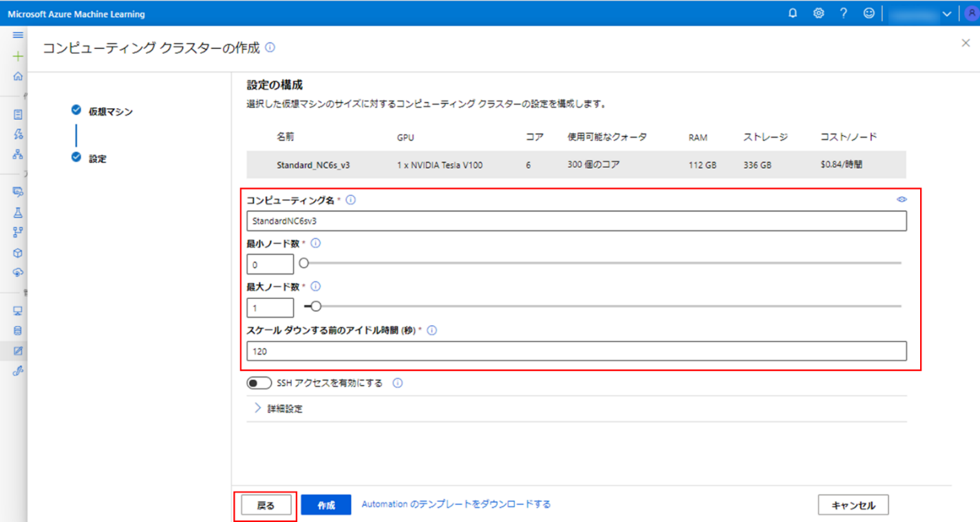Go to 仮想マシン step
Image resolution: width=980 pixels, height=522 pixels.
pos(103,111)
